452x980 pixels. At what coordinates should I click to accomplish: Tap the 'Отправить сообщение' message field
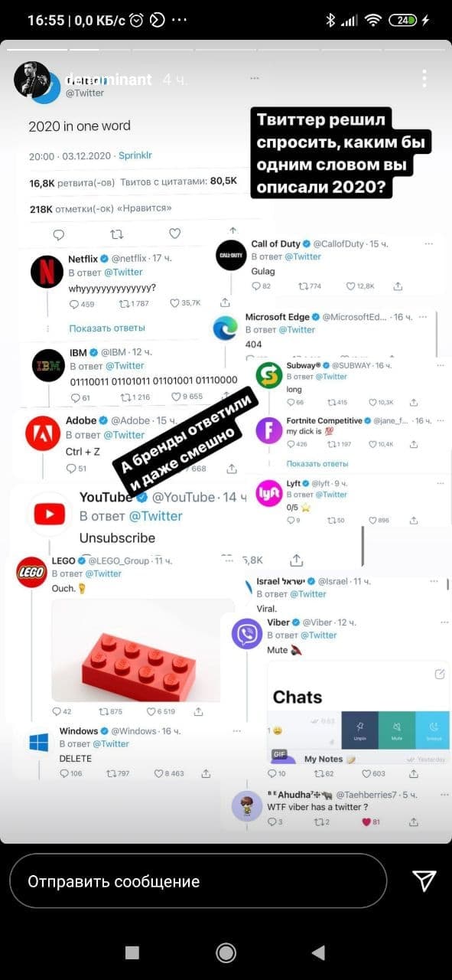(x=198, y=880)
